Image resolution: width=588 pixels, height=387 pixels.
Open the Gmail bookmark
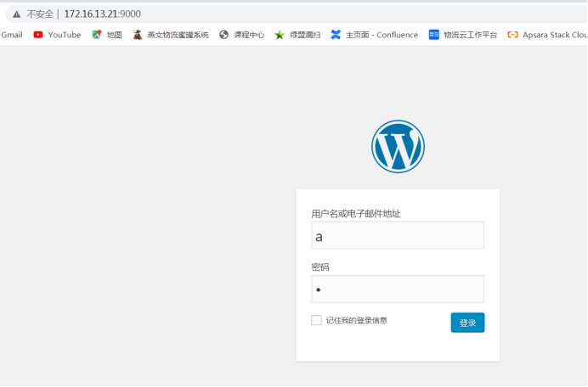tap(12, 35)
